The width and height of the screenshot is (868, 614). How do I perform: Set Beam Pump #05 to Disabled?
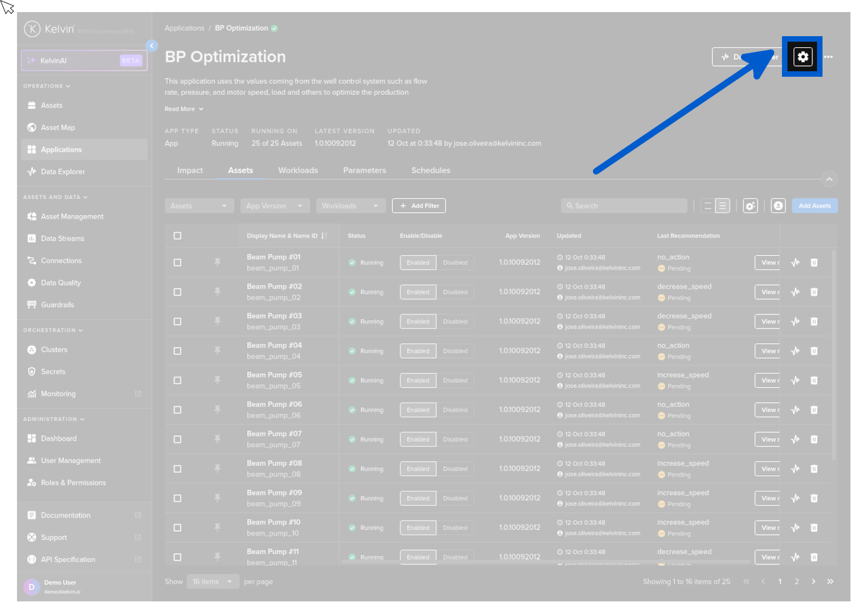[x=455, y=380]
